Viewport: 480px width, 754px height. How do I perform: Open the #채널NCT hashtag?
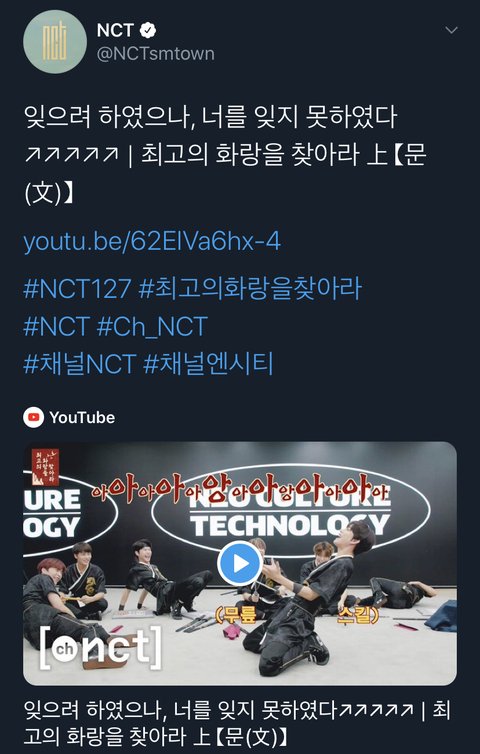click(80, 364)
